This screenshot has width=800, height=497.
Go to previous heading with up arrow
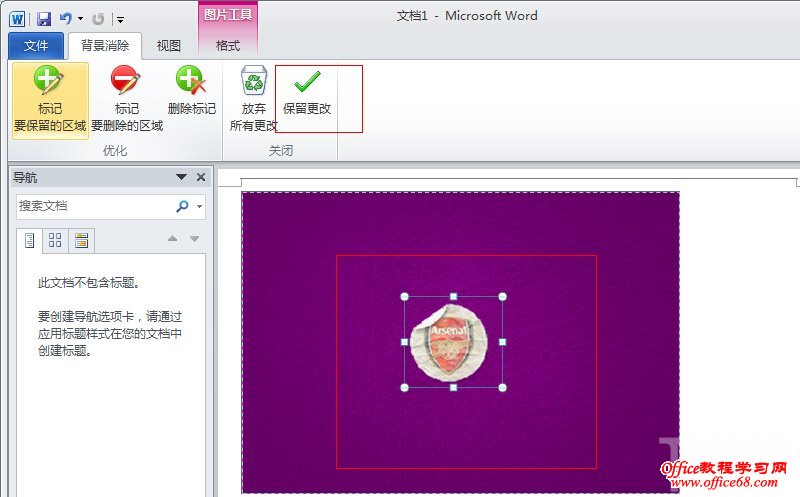[172, 238]
